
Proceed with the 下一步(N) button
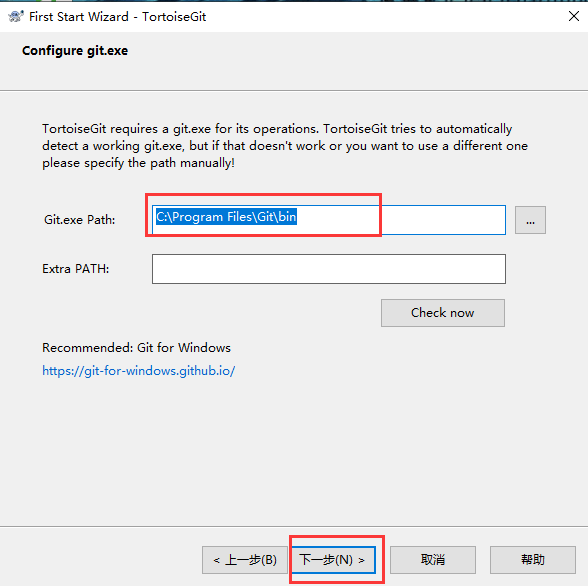click(333, 560)
